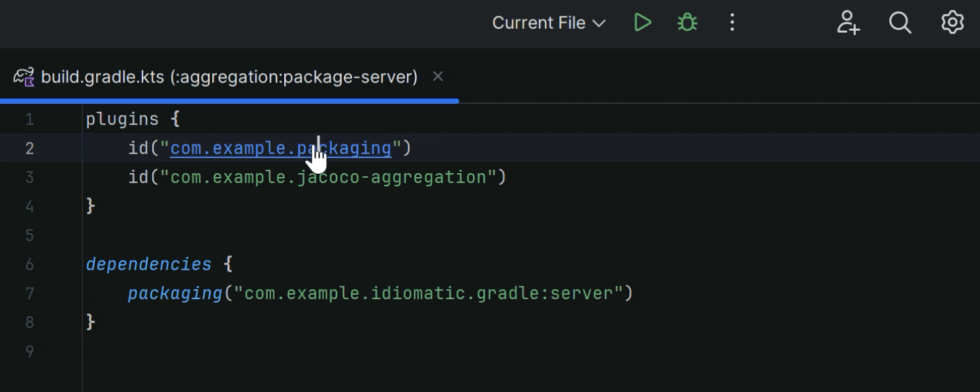Place cursor on empty line 9
This screenshot has height=392, width=980.
click(261, 351)
